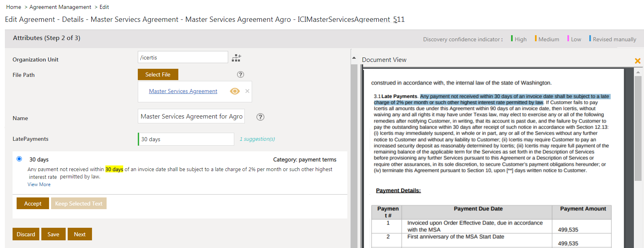
Task: Open Agreement Management breadcrumb item
Action: (x=60, y=7)
